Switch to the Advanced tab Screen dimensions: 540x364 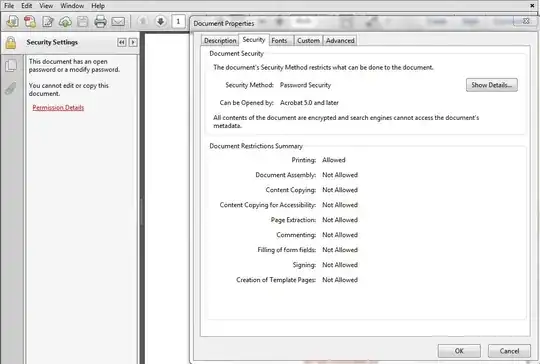(x=340, y=41)
